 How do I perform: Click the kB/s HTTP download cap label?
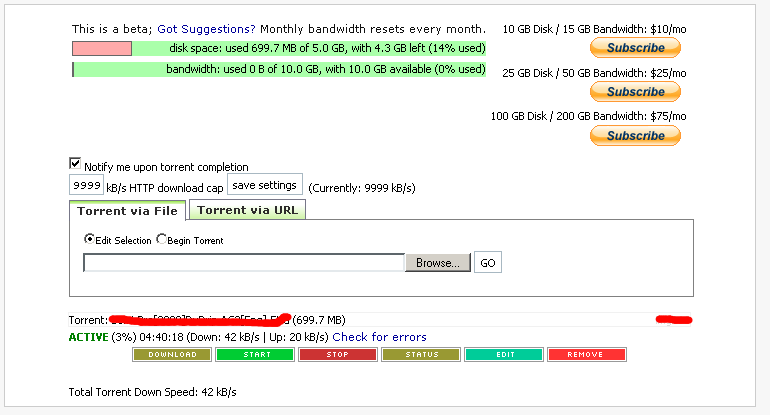pyautogui.click(x=165, y=188)
